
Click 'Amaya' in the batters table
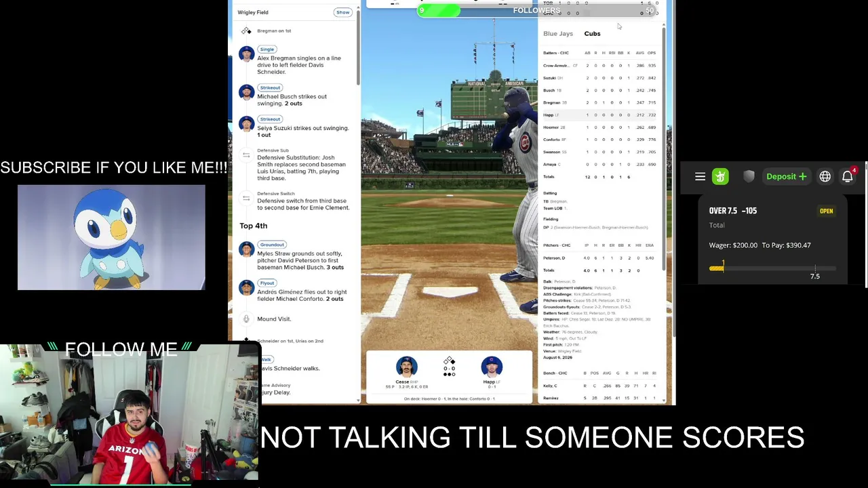tap(550, 164)
